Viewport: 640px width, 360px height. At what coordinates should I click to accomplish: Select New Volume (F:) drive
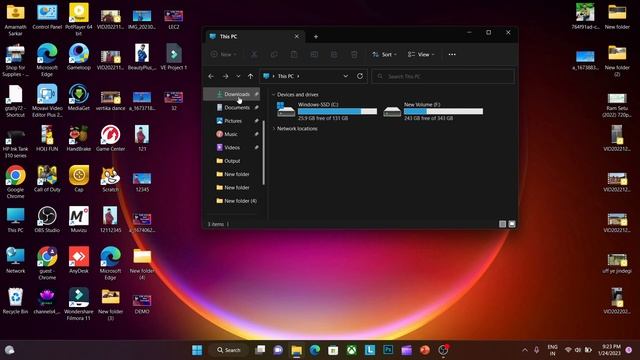click(433, 111)
